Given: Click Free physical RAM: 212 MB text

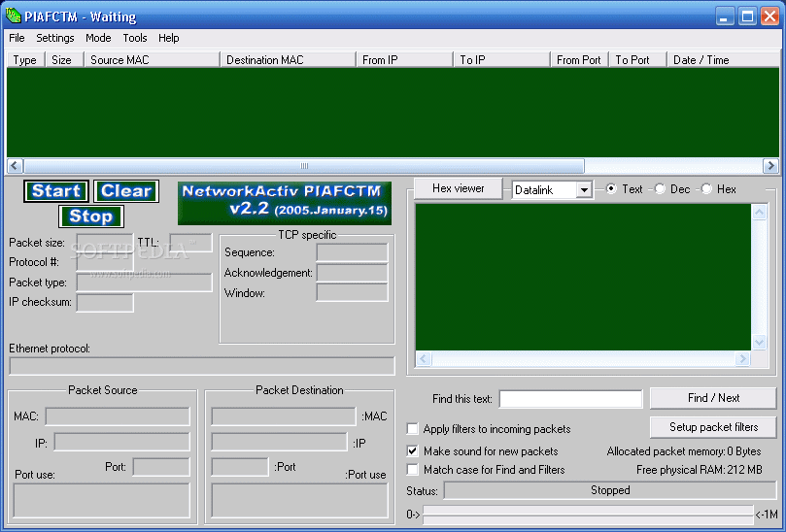Looking at the screenshot, I should click(x=700, y=470).
